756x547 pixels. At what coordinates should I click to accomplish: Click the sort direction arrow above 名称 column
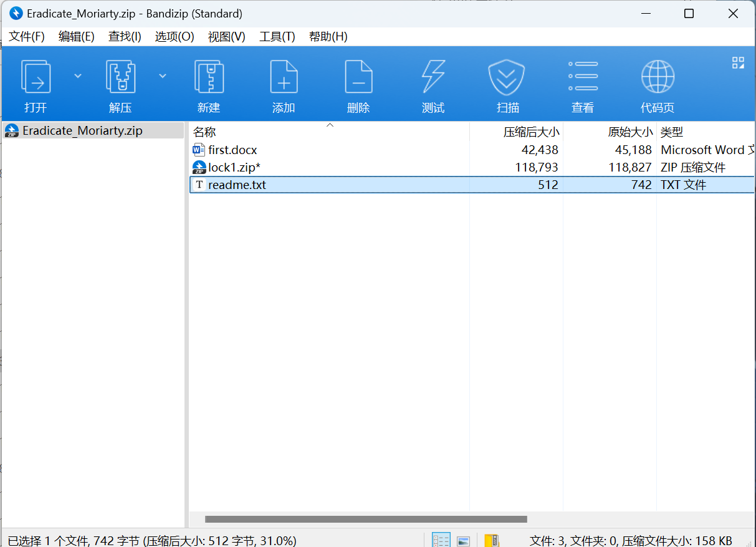point(330,125)
